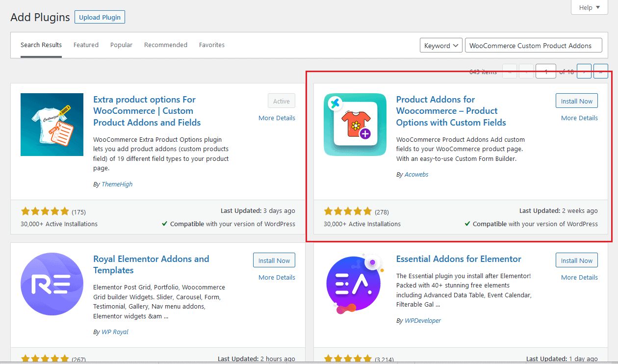
Task: Click the Upload Plugin button
Action: pyautogui.click(x=100, y=17)
